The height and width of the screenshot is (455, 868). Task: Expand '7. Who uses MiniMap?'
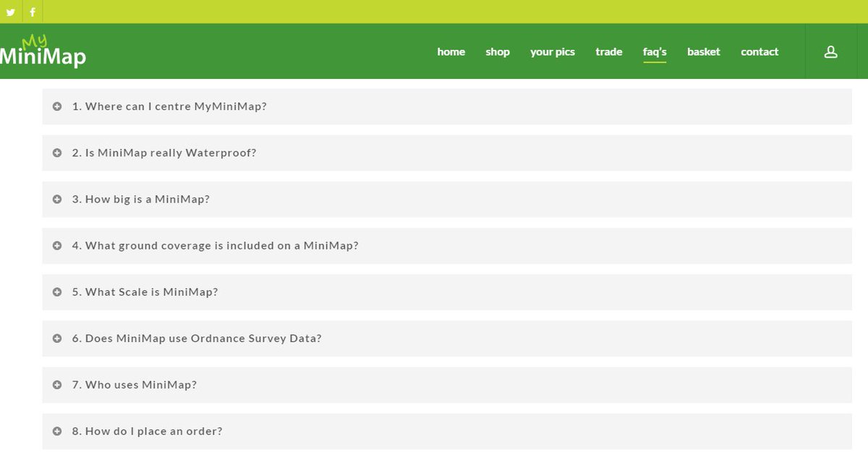click(x=447, y=385)
